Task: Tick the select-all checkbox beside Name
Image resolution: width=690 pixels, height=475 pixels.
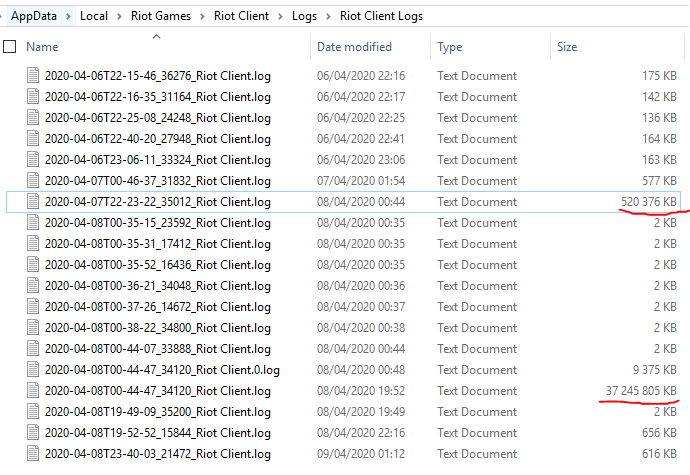Action: coord(10,46)
